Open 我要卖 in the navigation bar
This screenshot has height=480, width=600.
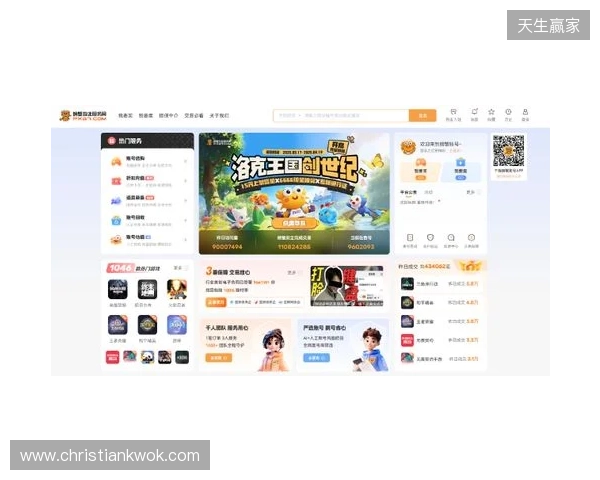click(x=146, y=115)
